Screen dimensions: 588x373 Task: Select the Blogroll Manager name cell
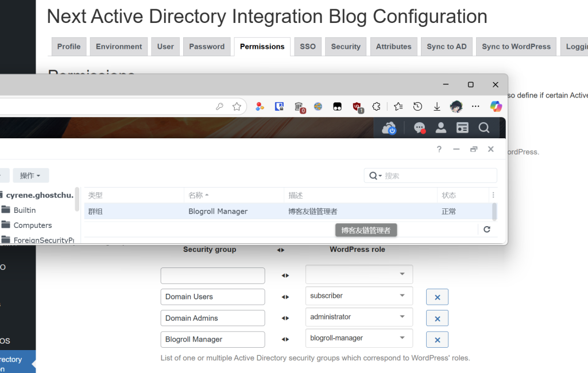[218, 211]
